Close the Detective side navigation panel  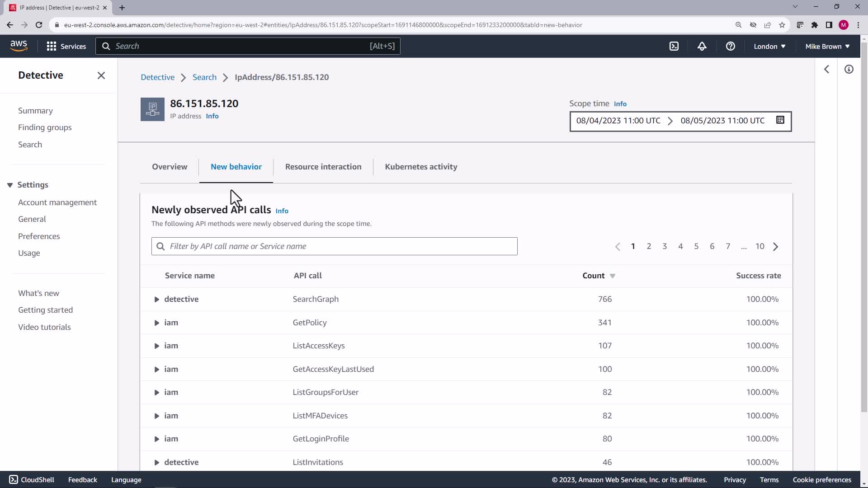click(x=101, y=75)
